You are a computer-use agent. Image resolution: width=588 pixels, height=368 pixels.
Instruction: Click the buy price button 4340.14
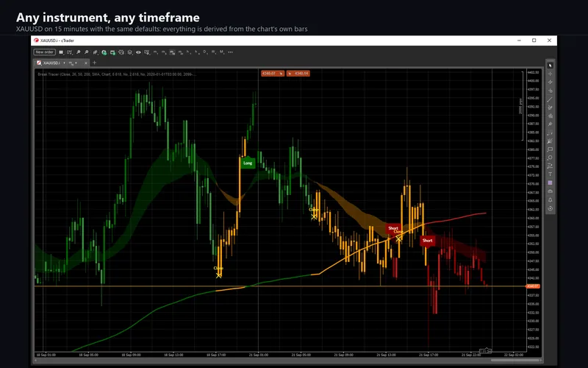pyautogui.click(x=298, y=73)
